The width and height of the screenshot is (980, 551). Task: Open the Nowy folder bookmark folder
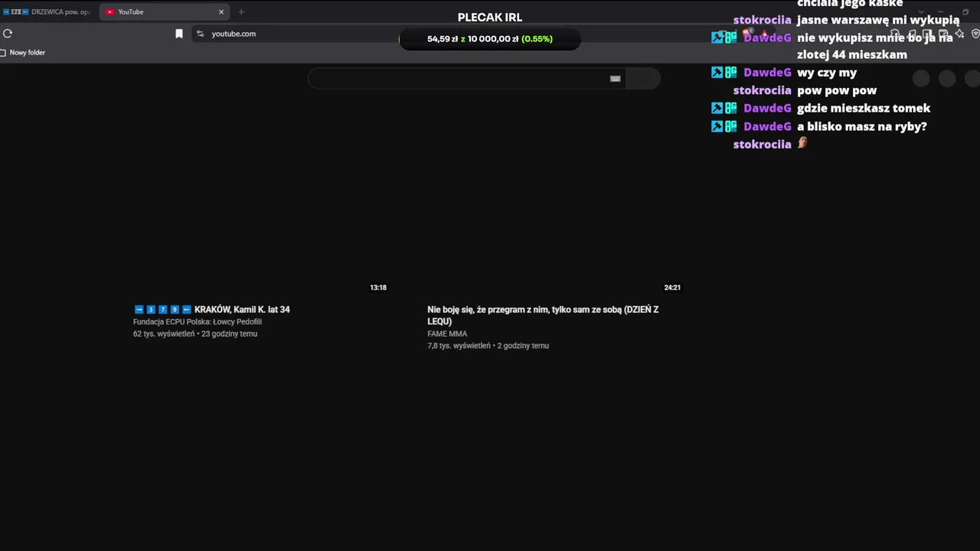(23, 52)
